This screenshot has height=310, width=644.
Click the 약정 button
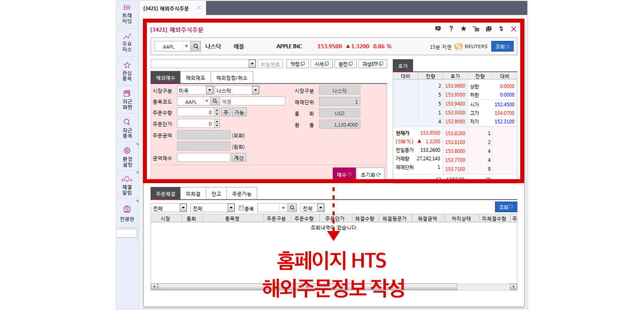(297, 64)
